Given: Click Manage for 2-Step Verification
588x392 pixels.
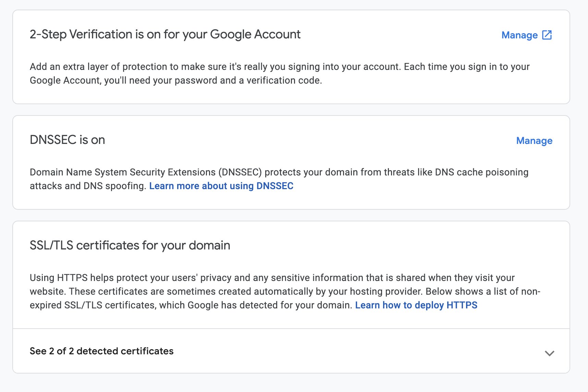Looking at the screenshot, I should (x=519, y=35).
